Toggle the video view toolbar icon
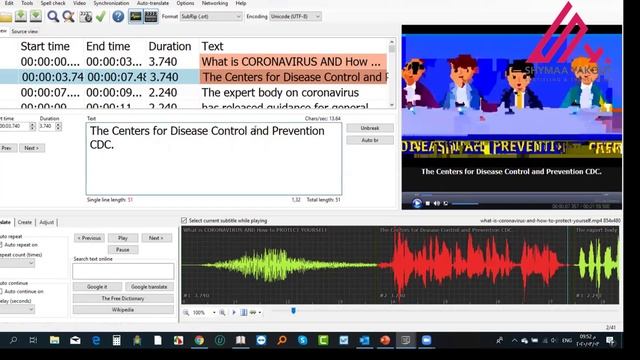640x360 pixels. click(151, 16)
